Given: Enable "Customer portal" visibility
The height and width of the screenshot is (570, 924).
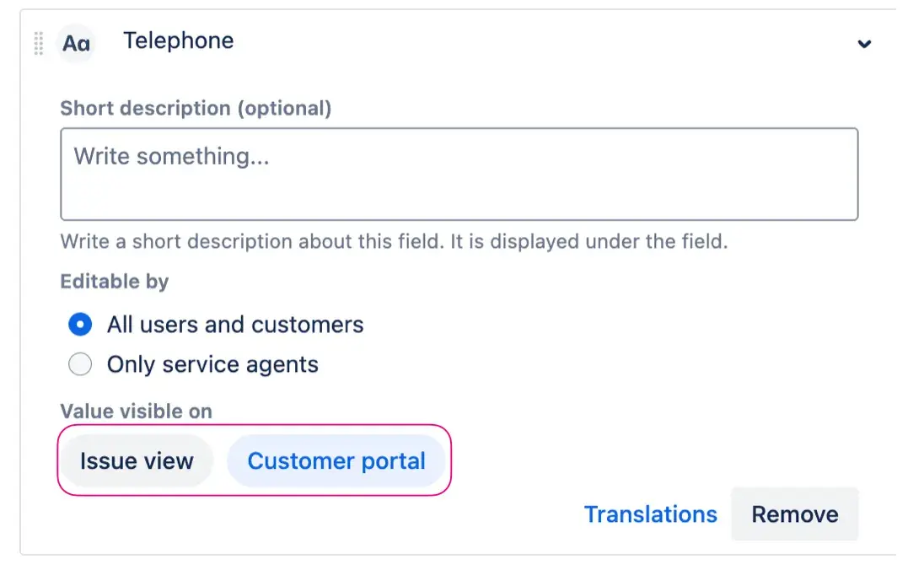Looking at the screenshot, I should click(x=336, y=460).
